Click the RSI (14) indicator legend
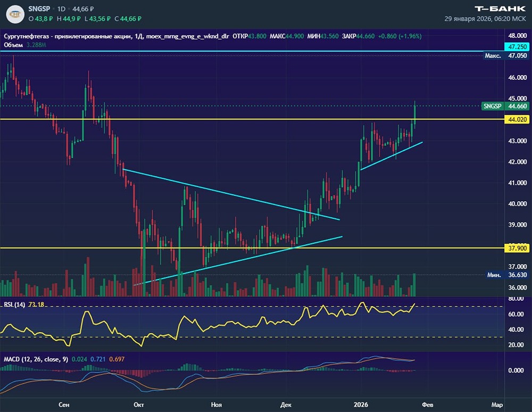The width and height of the screenshot is (532, 412). 14,304
